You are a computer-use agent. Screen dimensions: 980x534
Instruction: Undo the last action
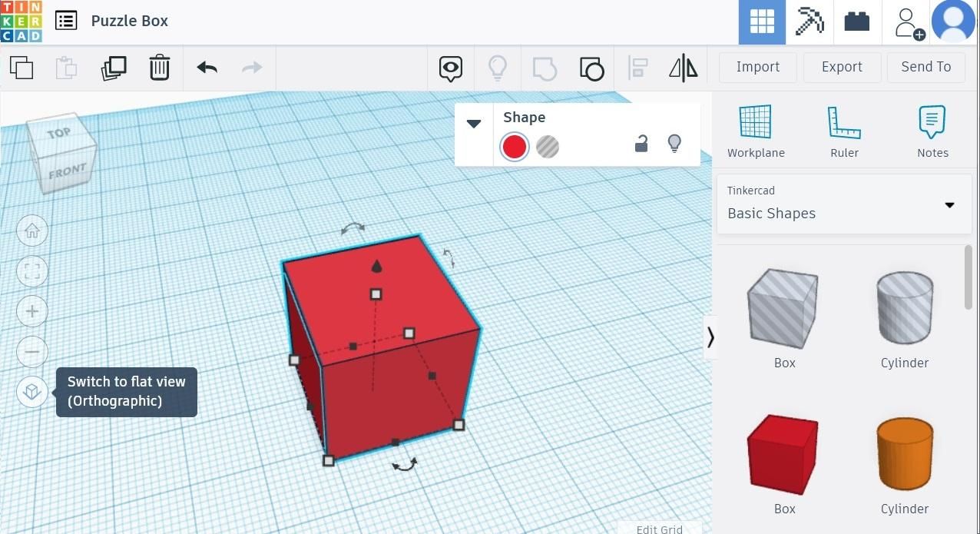pos(206,68)
